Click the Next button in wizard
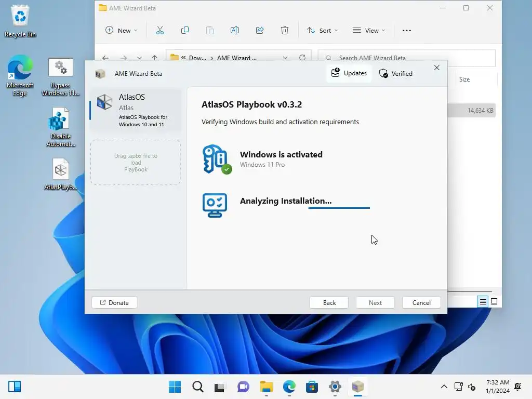This screenshot has width=532, height=399. [x=375, y=303]
